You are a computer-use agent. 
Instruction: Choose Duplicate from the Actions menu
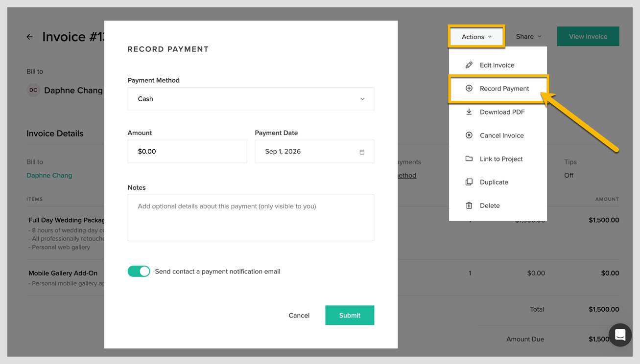coord(498,182)
